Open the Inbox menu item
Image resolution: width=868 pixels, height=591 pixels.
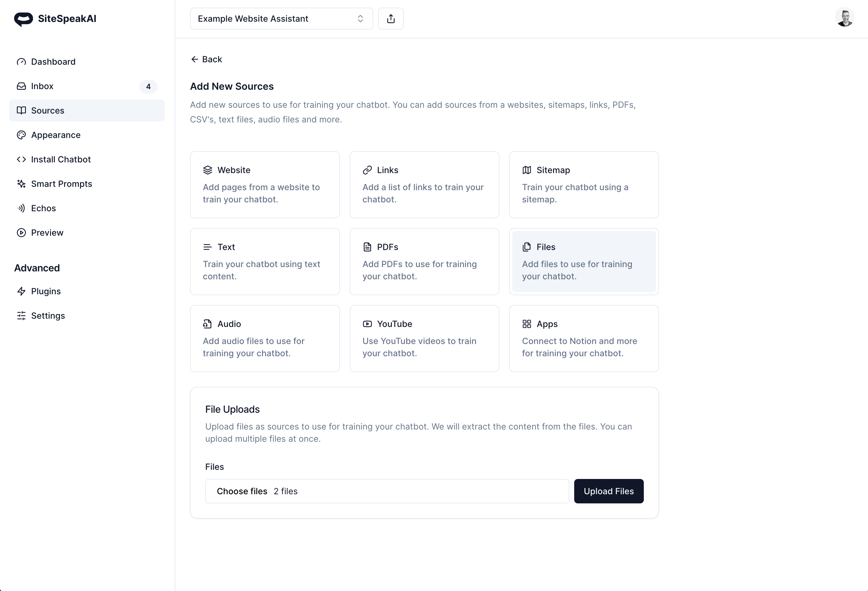click(42, 86)
